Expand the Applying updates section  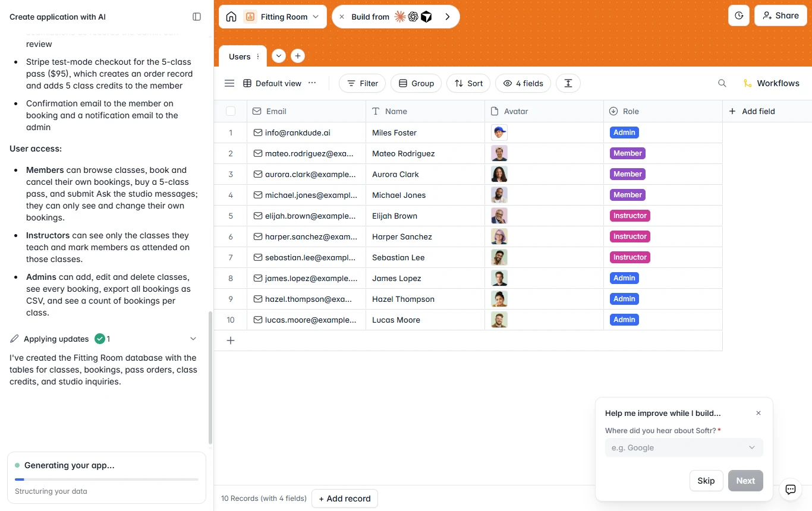pyautogui.click(x=193, y=339)
